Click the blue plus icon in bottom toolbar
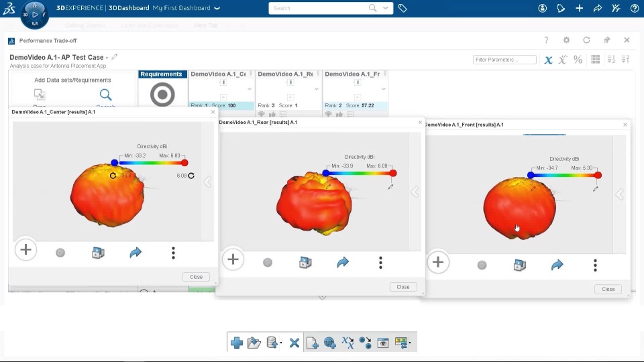Viewport: 644px width, 362px height. point(237,343)
